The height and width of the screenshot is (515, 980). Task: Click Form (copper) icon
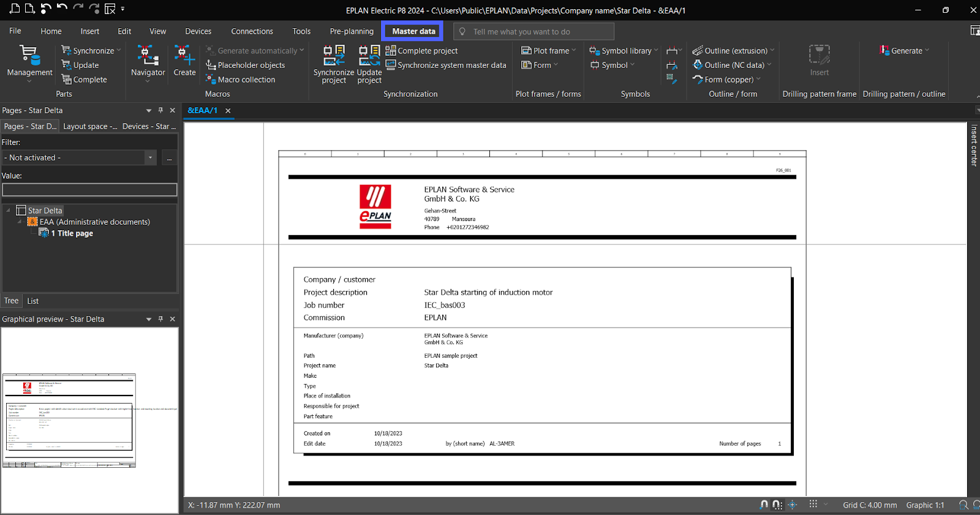(x=698, y=79)
